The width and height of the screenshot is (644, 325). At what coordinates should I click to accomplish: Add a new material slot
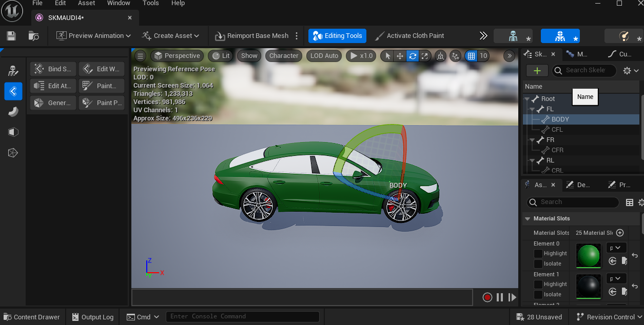click(620, 233)
